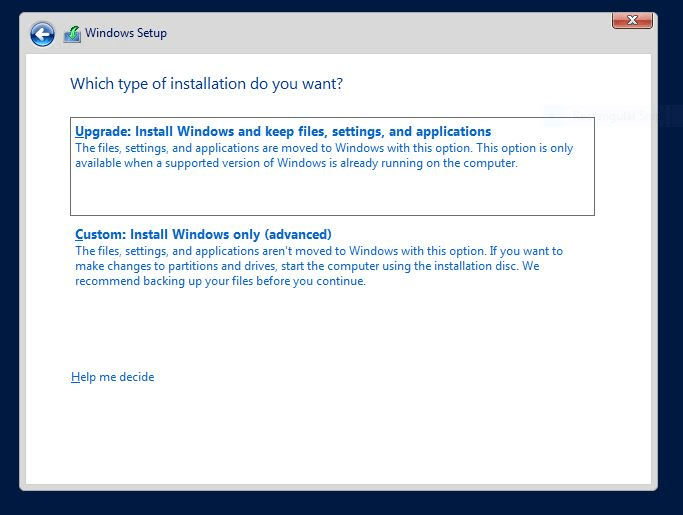The width and height of the screenshot is (683, 515).
Task: Click the Windows Setup icon in title bar
Action: pyautogui.click(x=72, y=34)
